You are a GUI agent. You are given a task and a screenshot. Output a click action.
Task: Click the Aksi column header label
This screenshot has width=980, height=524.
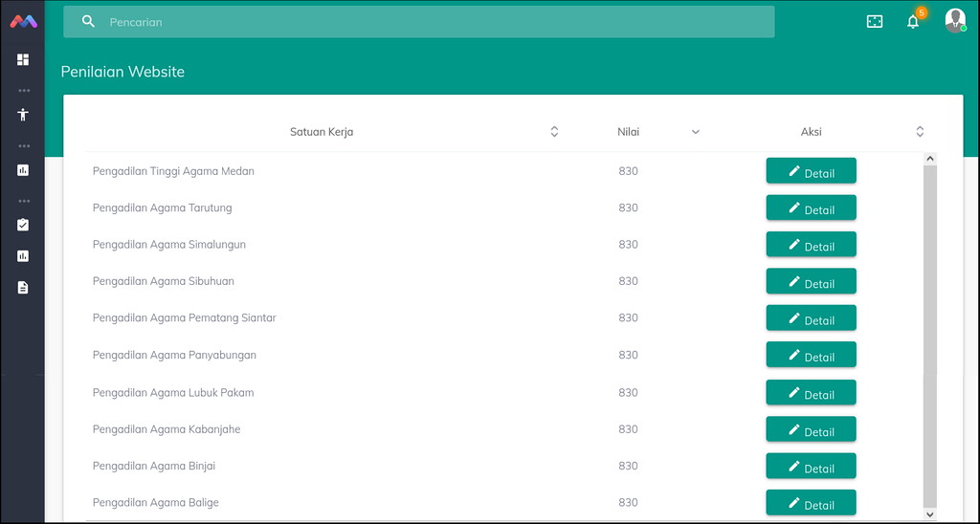point(812,132)
